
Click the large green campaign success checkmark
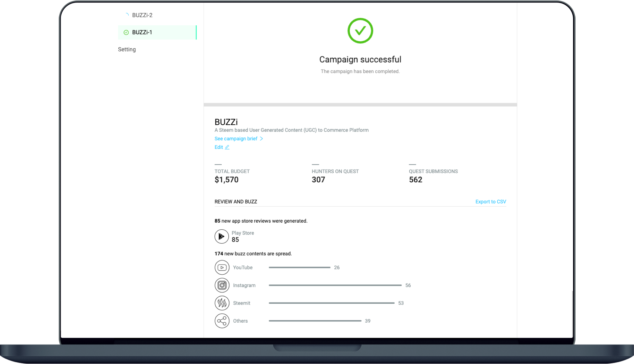[360, 31]
